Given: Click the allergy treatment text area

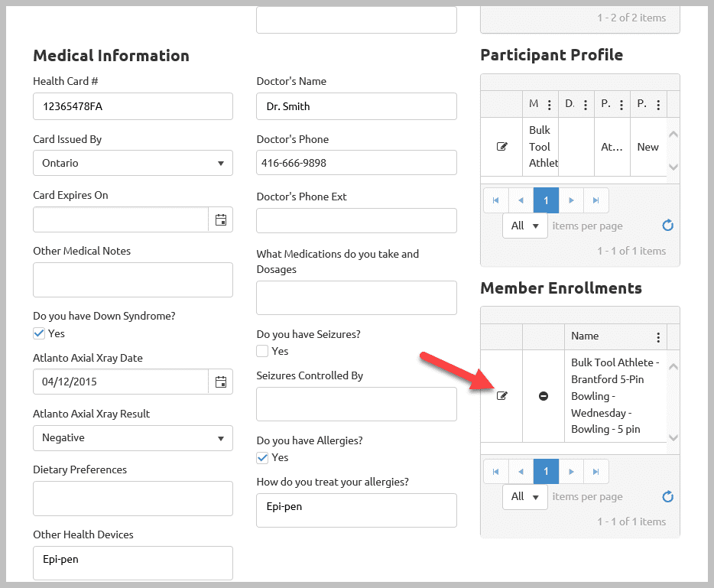Looking at the screenshot, I should tap(356, 511).
